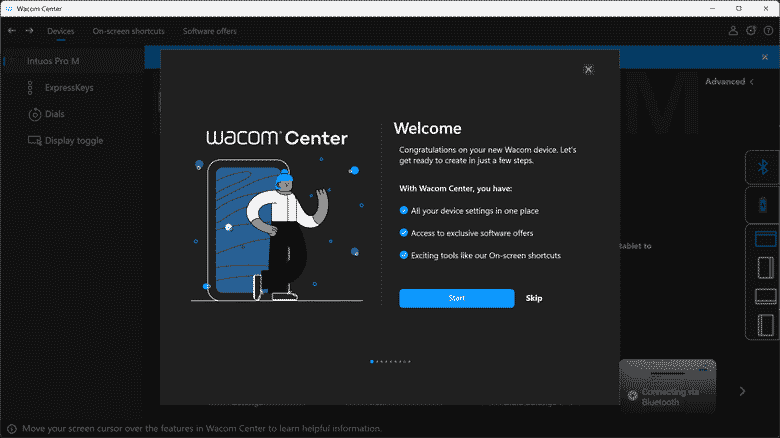The width and height of the screenshot is (780, 438).
Task: Open the help question mark icon
Action: click(x=769, y=31)
